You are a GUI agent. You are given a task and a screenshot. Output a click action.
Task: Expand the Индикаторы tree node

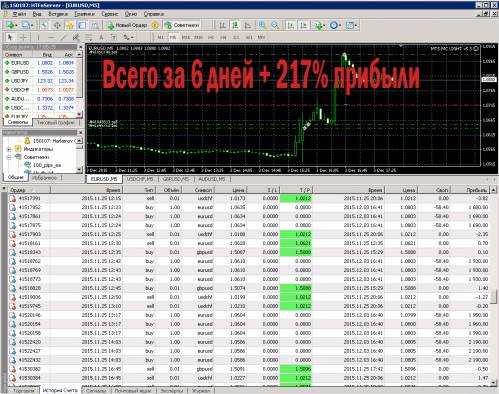(9, 149)
